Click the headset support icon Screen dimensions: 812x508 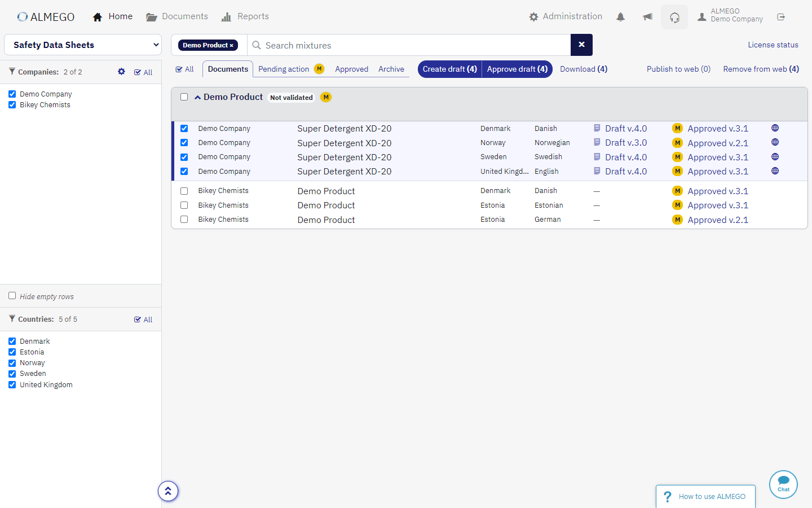(x=674, y=17)
